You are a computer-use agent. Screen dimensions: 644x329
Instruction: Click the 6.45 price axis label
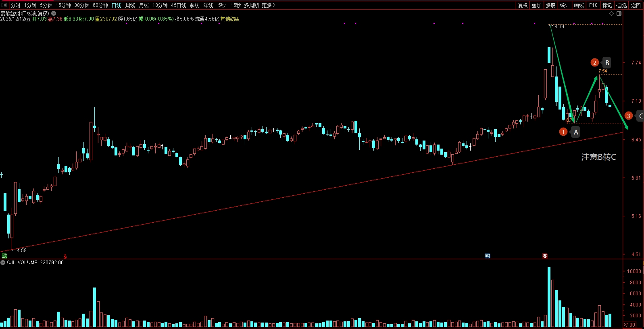point(636,140)
